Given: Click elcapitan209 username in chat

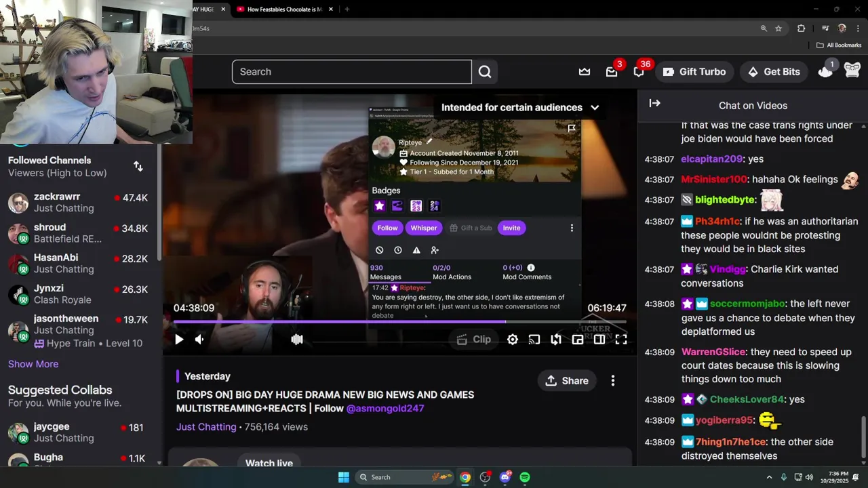Looking at the screenshot, I should [711, 159].
